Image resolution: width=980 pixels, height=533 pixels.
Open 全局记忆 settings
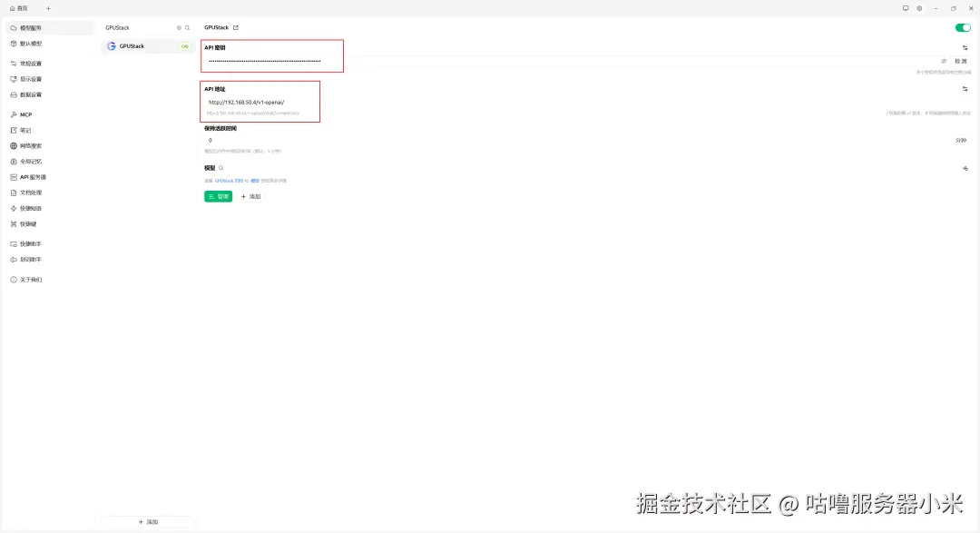tap(49, 162)
